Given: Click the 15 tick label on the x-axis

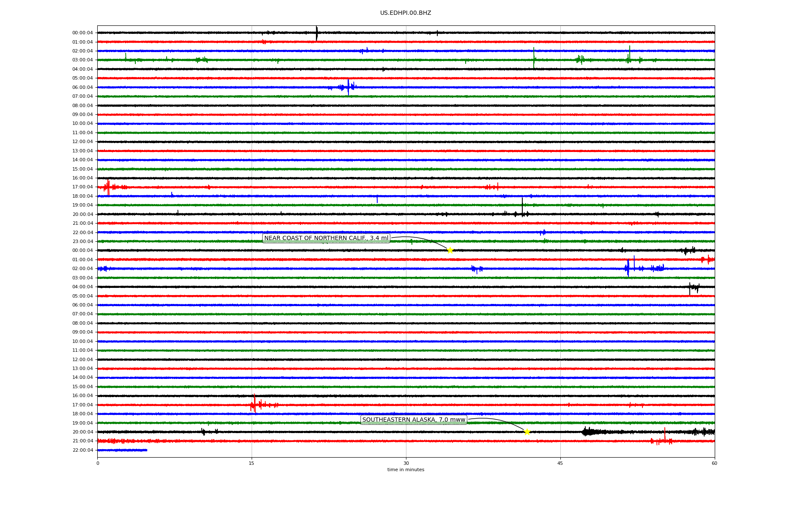Looking at the screenshot, I should coord(252,463).
